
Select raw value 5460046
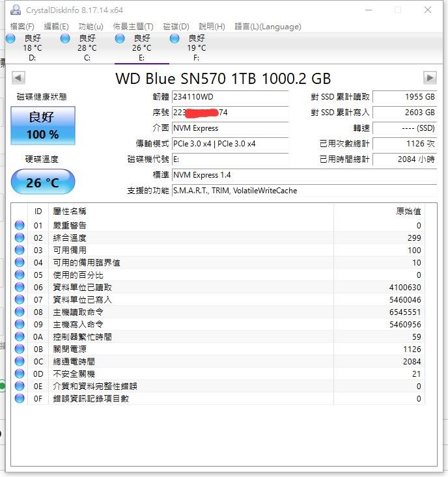405,299
